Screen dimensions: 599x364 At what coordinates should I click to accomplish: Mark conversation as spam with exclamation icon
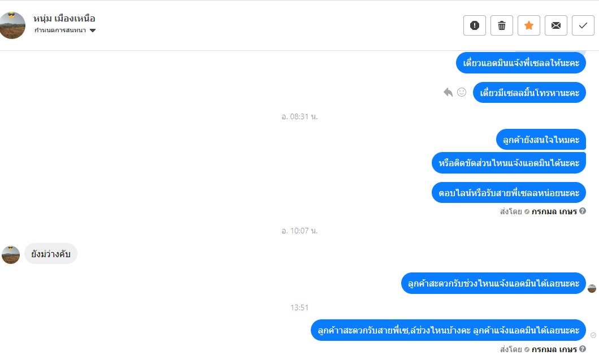pos(475,25)
